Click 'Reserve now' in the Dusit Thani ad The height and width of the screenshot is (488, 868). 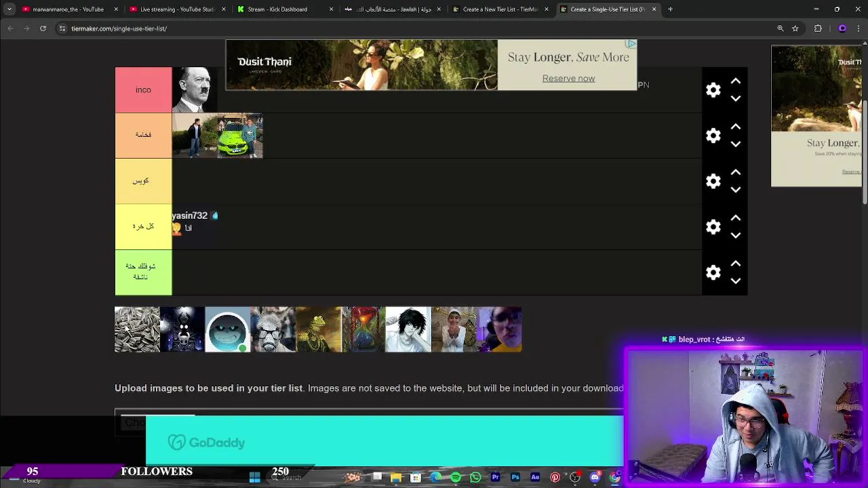568,79
